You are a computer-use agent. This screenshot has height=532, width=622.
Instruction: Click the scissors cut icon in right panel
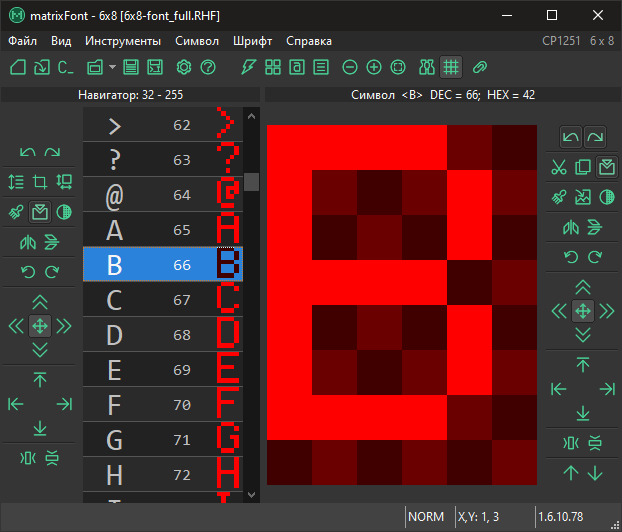(x=560, y=167)
